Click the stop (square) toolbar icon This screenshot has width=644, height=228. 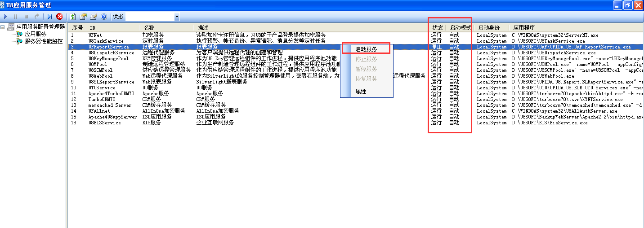tap(26, 17)
